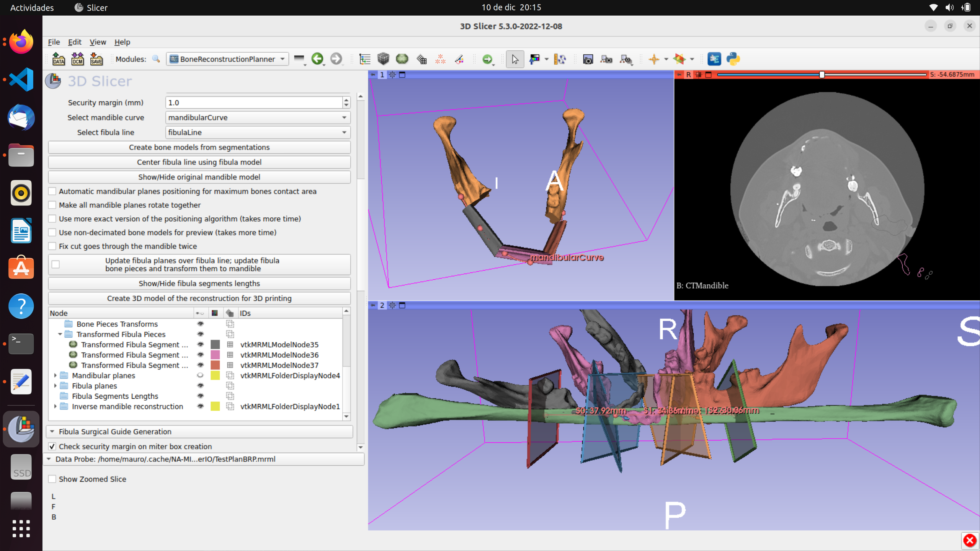The height and width of the screenshot is (551, 980).
Task: Toggle the crosshair toolbar icon
Action: tap(654, 59)
